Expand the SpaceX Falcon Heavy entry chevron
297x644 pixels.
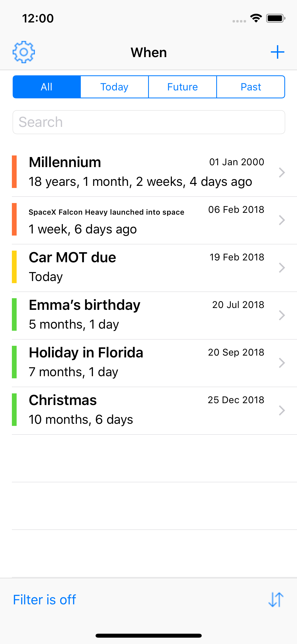(x=282, y=220)
